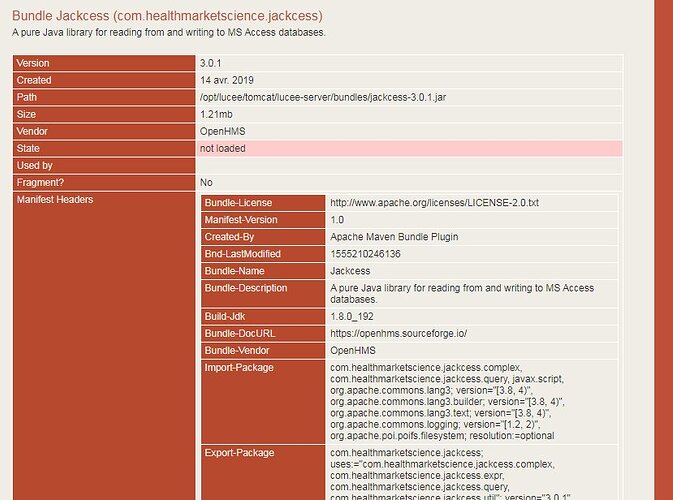Click the Vendor row label
This screenshot has height=500, width=673.
click(32, 131)
